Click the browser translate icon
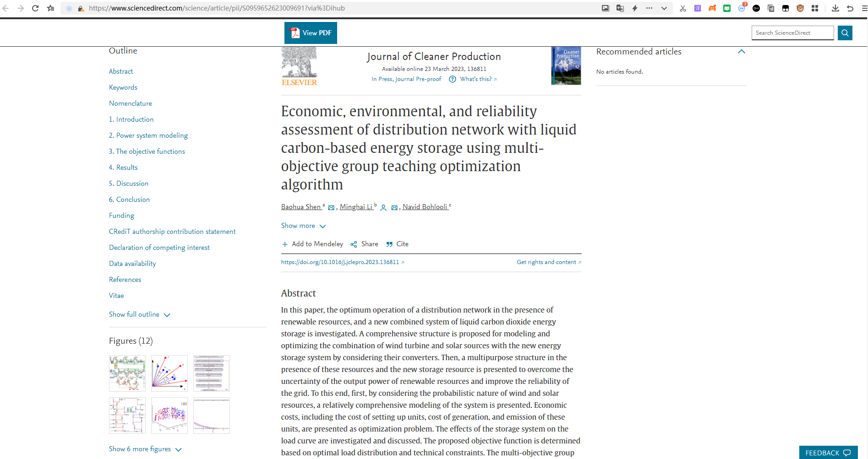This screenshot has width=868, height=459. [x=620, y=8]
